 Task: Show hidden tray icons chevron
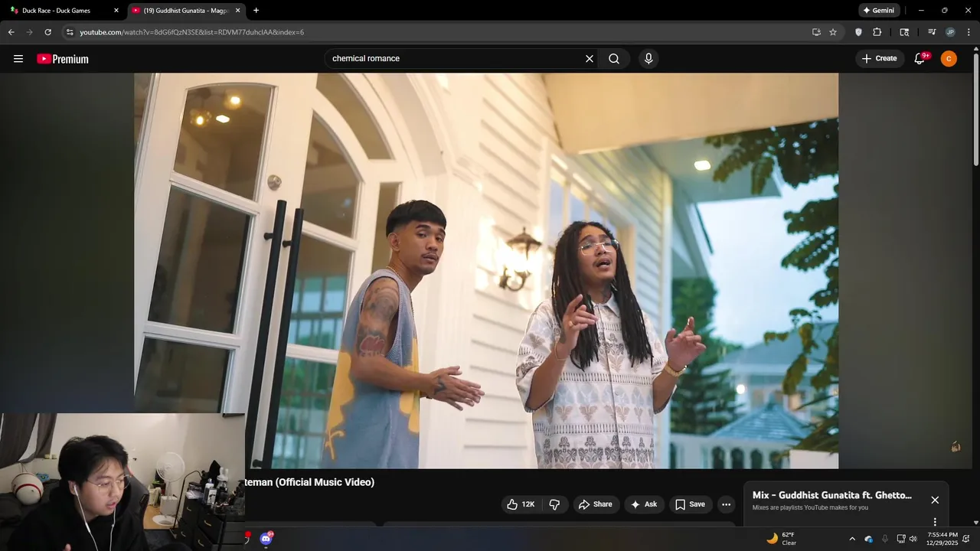852,539
